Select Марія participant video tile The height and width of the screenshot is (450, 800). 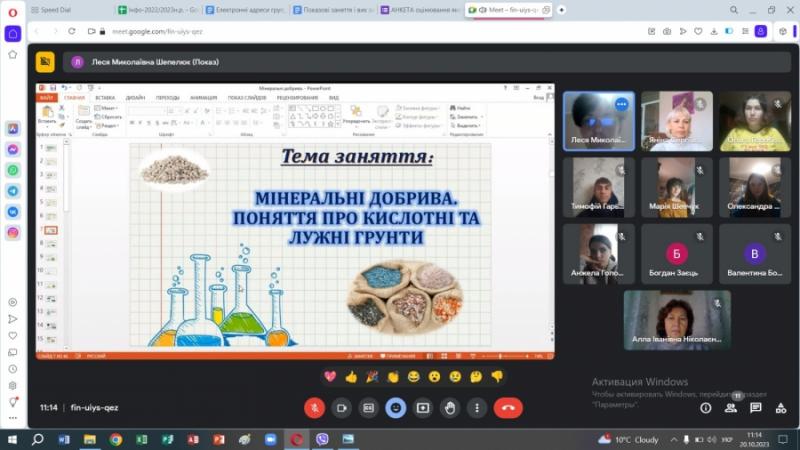tap(677, 187)
